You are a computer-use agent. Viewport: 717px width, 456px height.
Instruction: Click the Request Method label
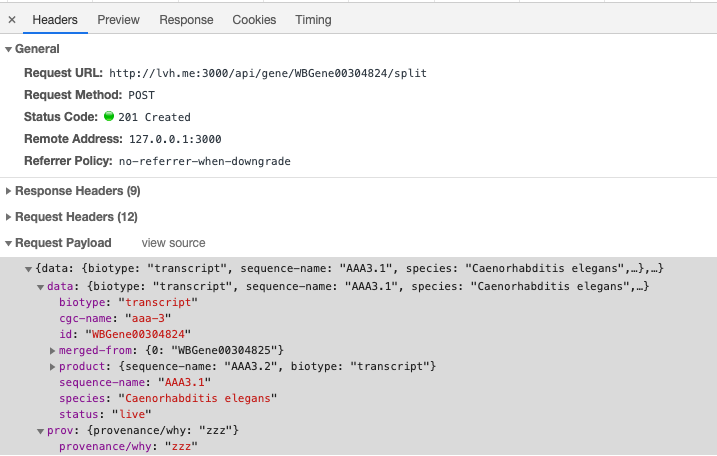[73, 95]
